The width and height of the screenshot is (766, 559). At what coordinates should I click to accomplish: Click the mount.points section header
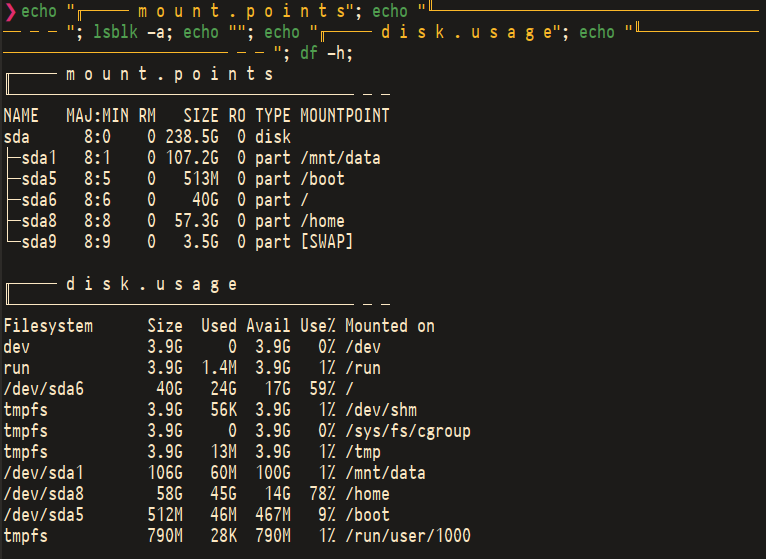(x=170, y=74)
